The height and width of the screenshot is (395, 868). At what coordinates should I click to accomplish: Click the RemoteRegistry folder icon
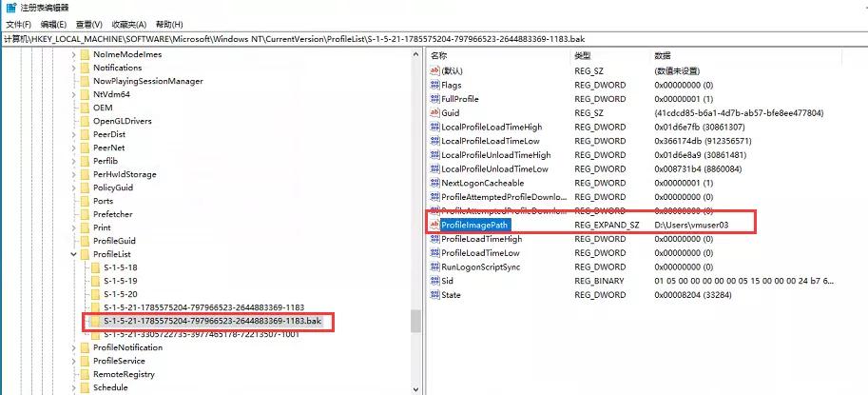(x=85, y=374)
